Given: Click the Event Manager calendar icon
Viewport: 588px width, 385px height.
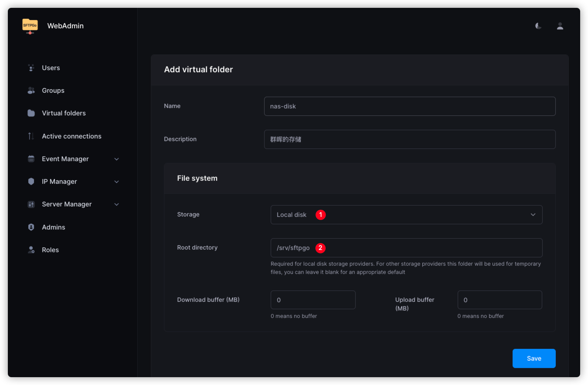Looking at the screenshot, I should point(31,159).
